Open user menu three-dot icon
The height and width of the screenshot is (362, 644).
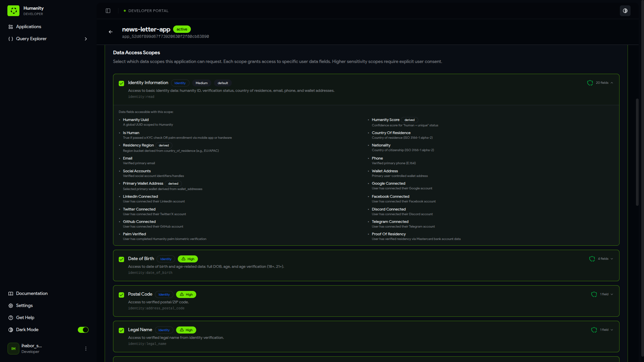(x=86, y=349)
